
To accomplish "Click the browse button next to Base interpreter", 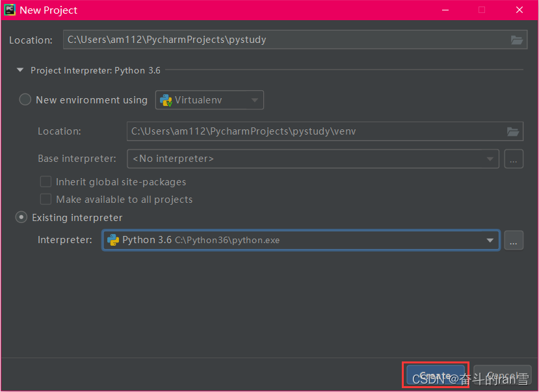I will [x=514, y=159].
